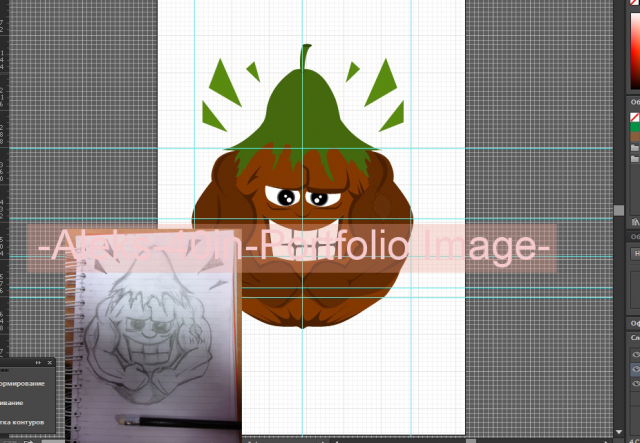Close the floating Transform/Align panel
Image resolution: width=640 pixels, height=443 pixels.
[49, 363]
